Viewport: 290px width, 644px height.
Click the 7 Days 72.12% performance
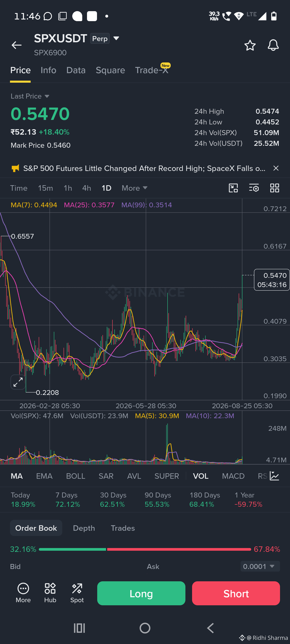pyautogui.click(x=68, y=500)
